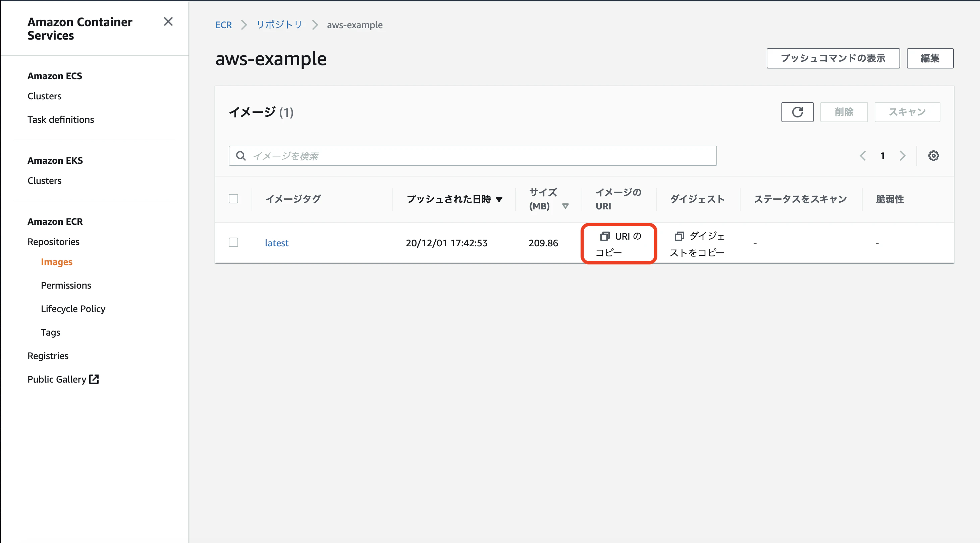The width and height of the screenshot is (980, 543).
Task: Go to the previous page arrow
Action: click(x=863, y=156)
